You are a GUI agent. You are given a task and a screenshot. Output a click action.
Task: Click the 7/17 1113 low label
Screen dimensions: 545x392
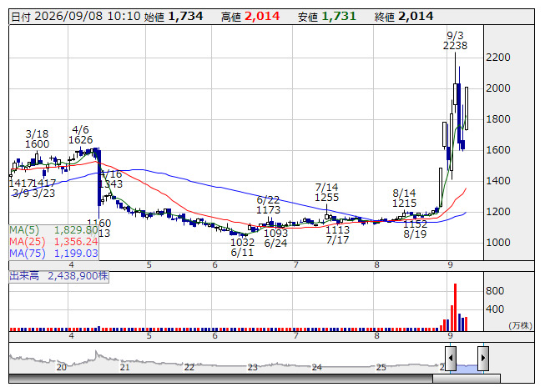(337, 234)
